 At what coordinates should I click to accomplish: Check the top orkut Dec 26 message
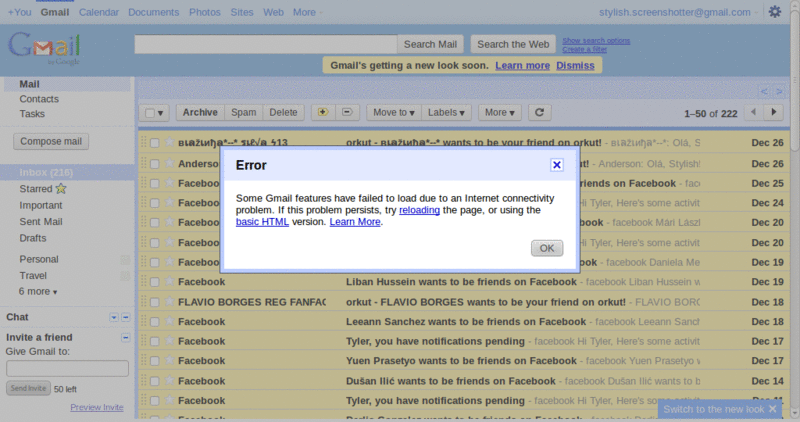point(155,143)
